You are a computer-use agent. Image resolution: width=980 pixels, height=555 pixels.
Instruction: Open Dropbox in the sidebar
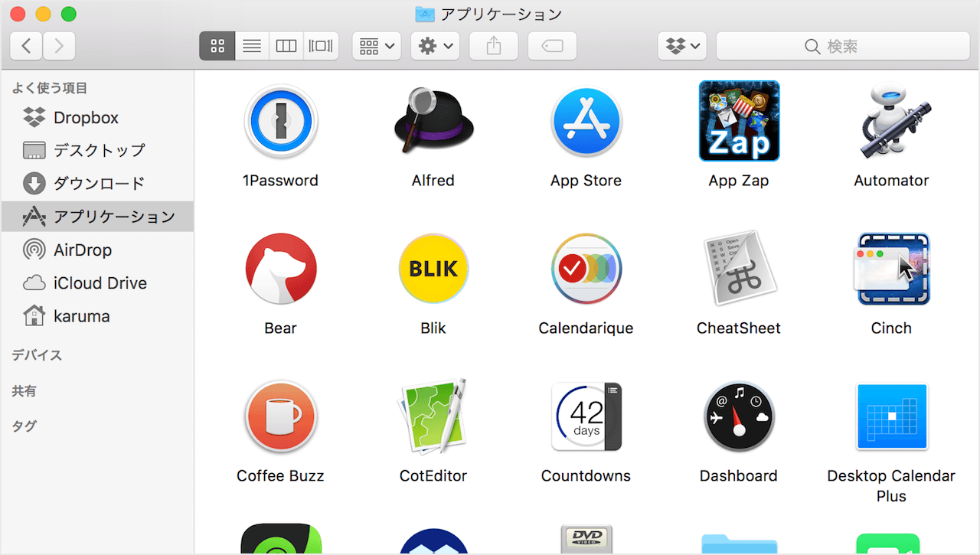[x=97, y=118]
